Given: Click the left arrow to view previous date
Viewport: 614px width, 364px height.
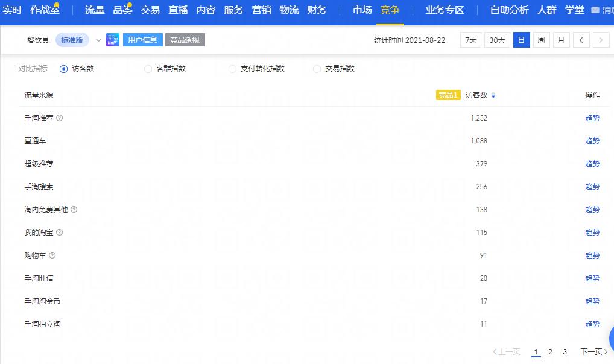Looking at the screenshot, I should click(581, 39).
